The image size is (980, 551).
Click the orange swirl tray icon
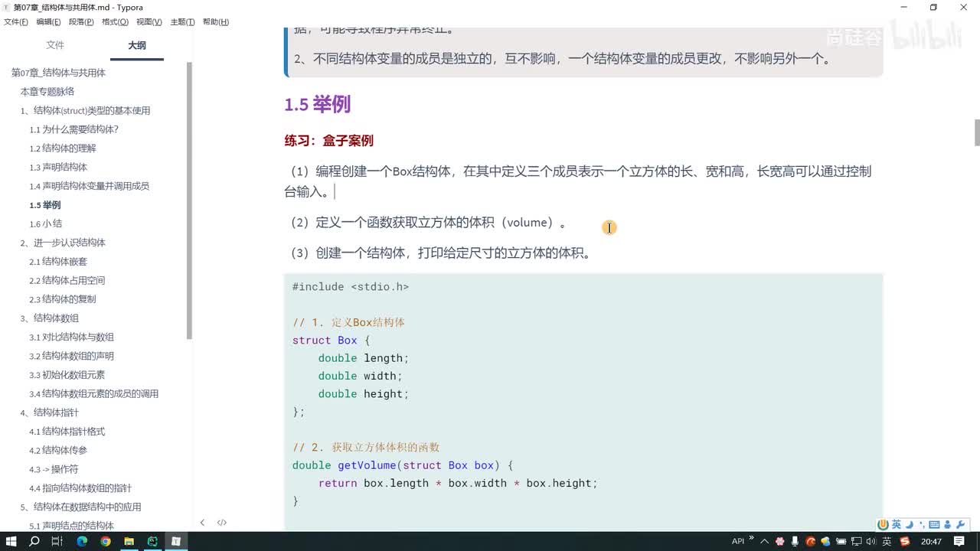coord(811,541)
